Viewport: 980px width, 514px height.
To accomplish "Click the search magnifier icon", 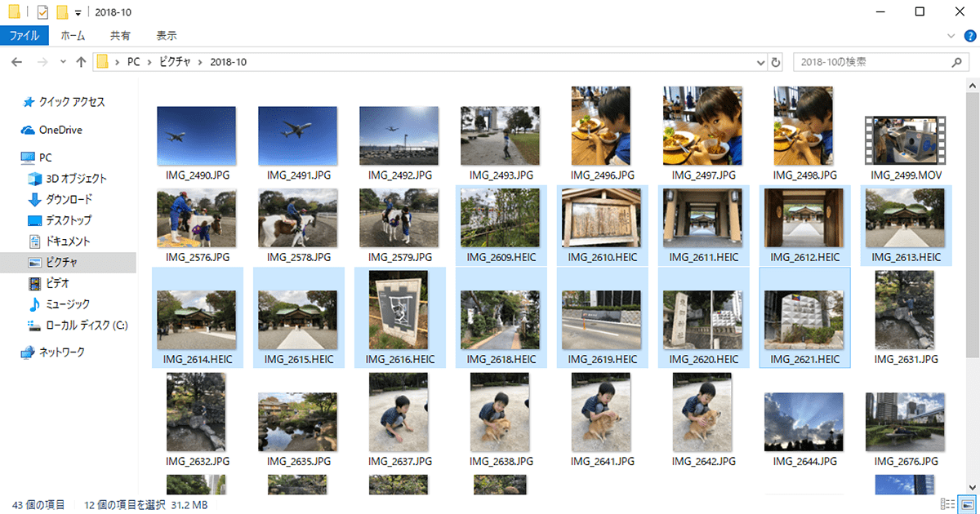I will (957, 62).
